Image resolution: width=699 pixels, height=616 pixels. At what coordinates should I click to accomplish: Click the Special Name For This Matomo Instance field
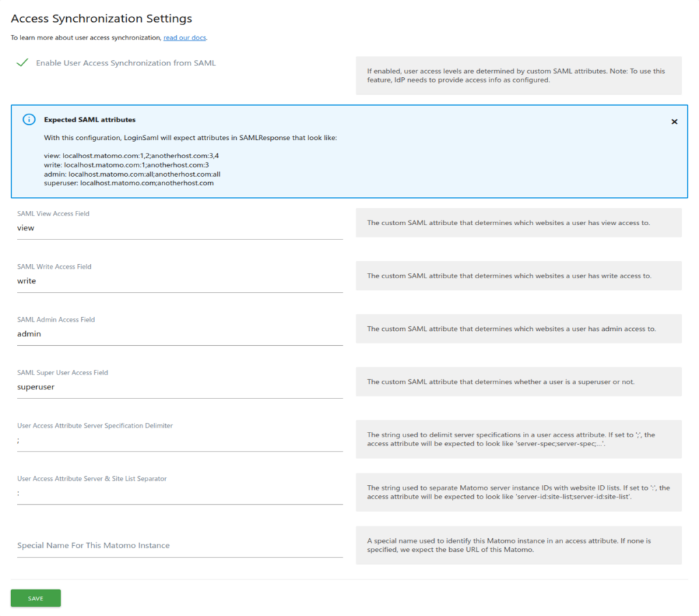click(180, 546)
